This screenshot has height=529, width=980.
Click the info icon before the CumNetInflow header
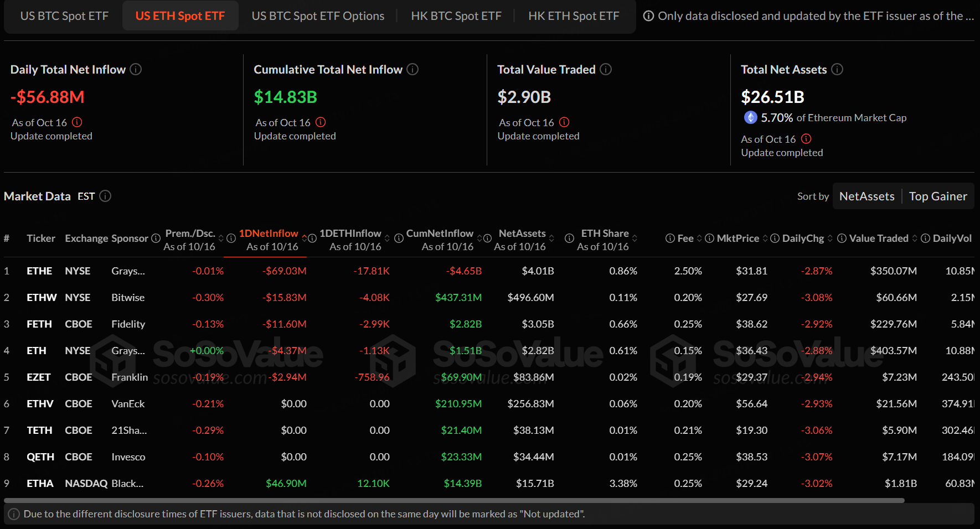(399, 238)
